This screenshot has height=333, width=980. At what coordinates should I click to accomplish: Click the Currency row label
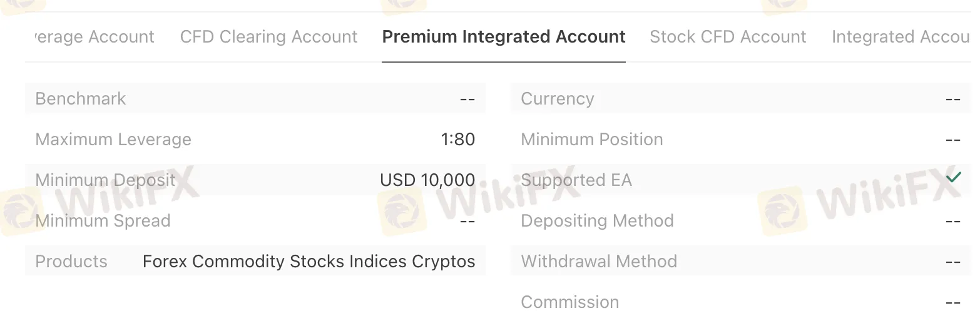point(557,99)
